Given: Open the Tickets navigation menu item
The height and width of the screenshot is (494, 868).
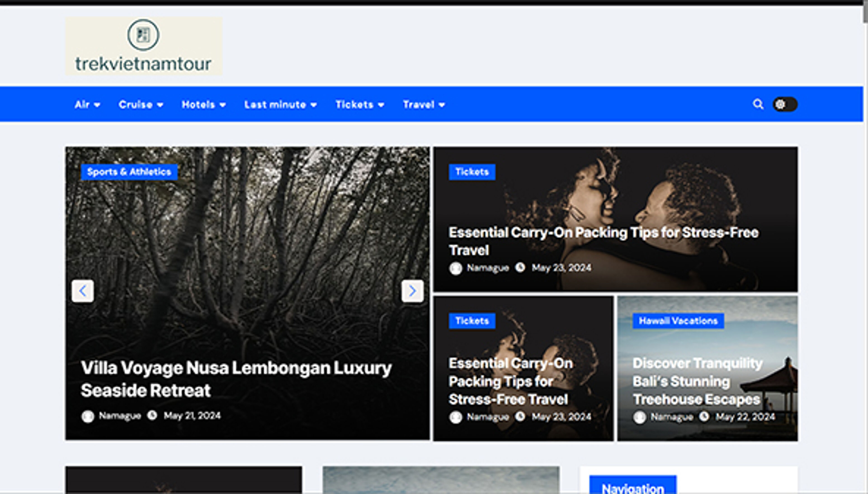Looking at the screenshot, I should coord(359,104).
